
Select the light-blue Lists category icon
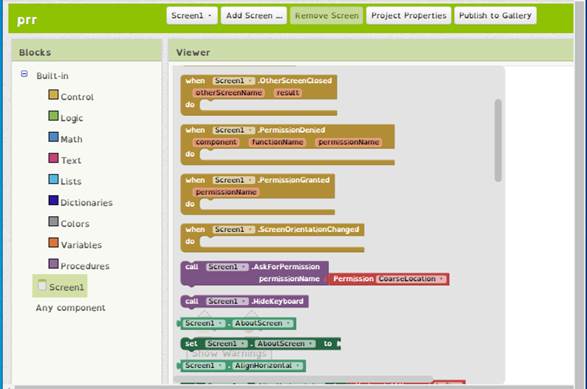pos(54,179)
